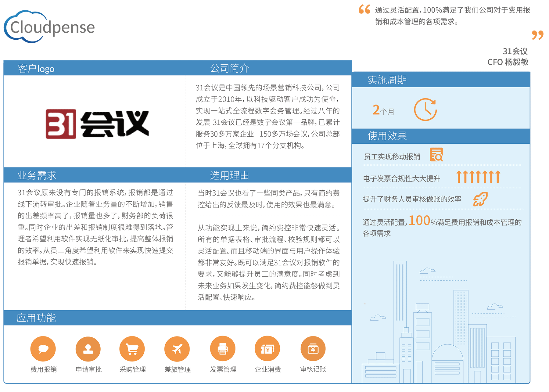Click the 31会议 customer logo
This screenshot has width=549, height=392.
click(97, 124)
